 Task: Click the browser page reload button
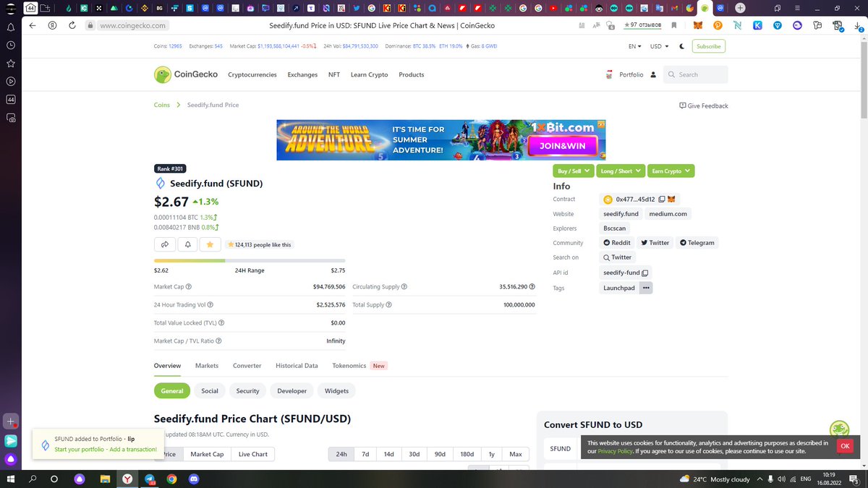(x=72, y=25)
